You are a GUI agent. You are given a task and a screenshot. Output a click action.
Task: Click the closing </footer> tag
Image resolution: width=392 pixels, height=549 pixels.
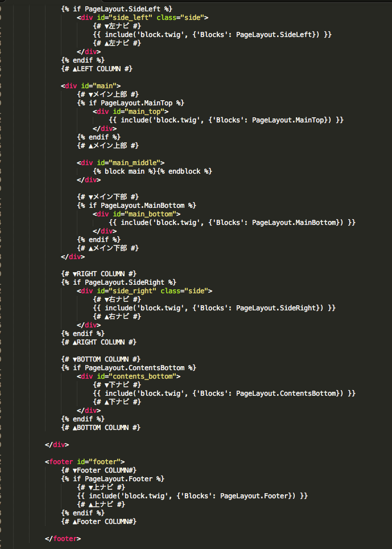pos(63,539)
